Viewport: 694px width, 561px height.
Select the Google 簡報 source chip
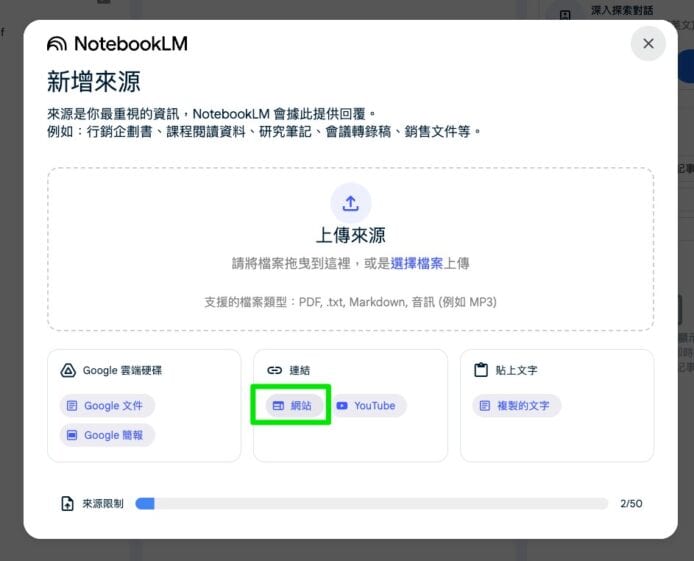107,435
